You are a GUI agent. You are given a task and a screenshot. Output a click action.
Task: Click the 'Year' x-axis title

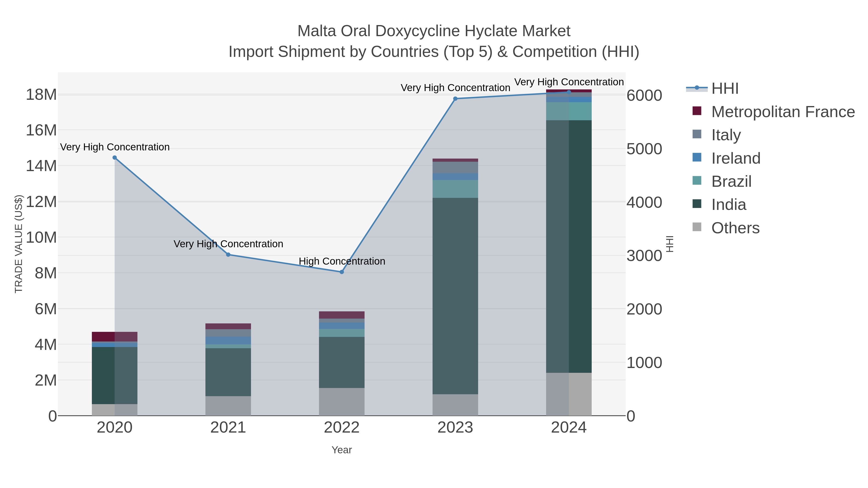click(x=342, y=450)
